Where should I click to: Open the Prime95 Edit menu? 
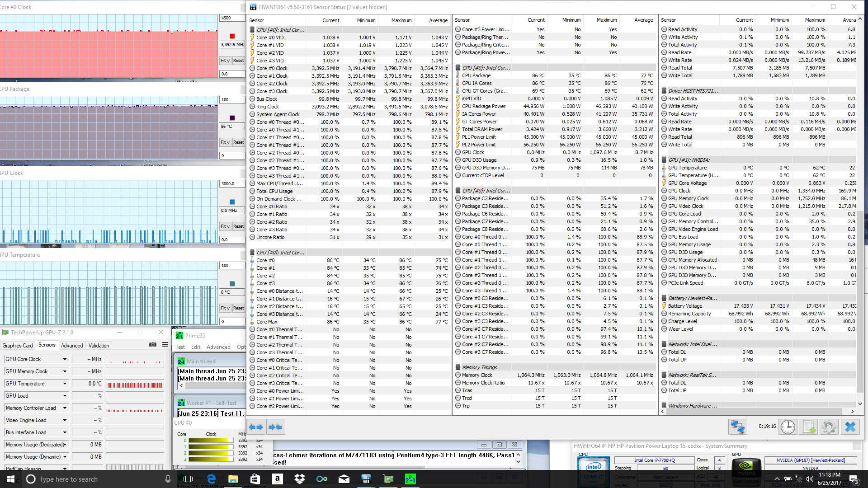(195, 347)
